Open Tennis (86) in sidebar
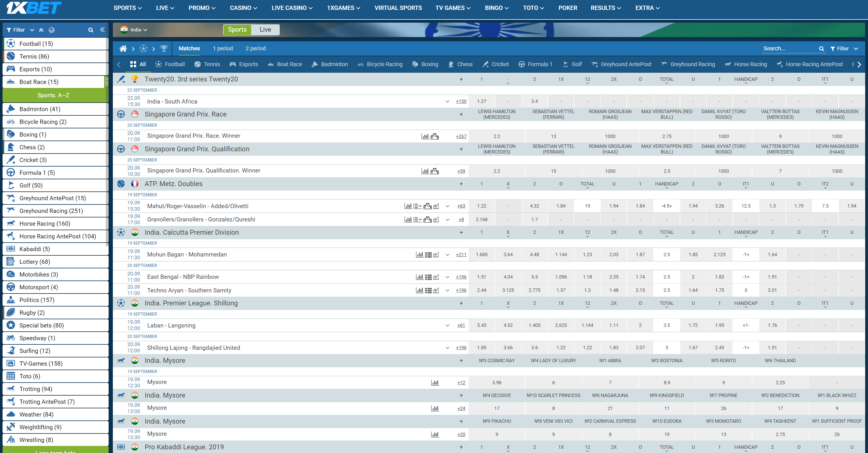This screenshot has width=868, height=453. pos(56,56)
